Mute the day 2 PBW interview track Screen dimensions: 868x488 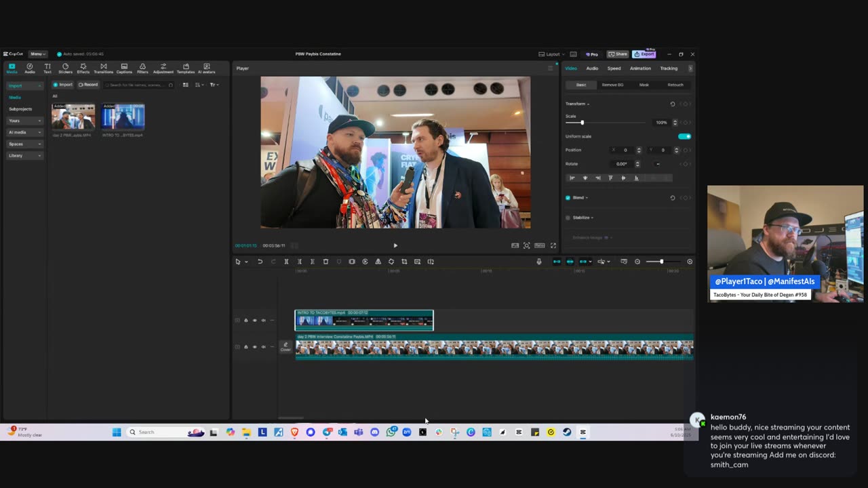263,346
